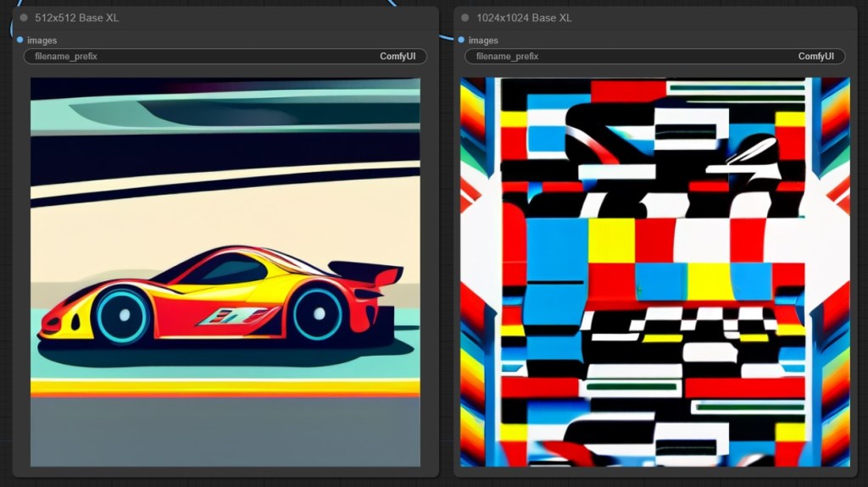Click the images label on the 1024x1024 node
This screenshot has width=868, height=487.
click(x=483, y=40)
